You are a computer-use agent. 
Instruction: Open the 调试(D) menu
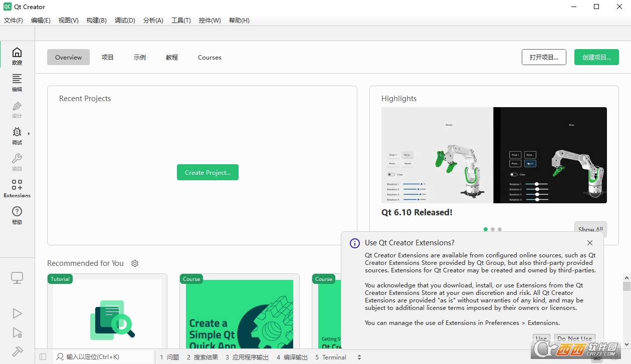(125, 21)
